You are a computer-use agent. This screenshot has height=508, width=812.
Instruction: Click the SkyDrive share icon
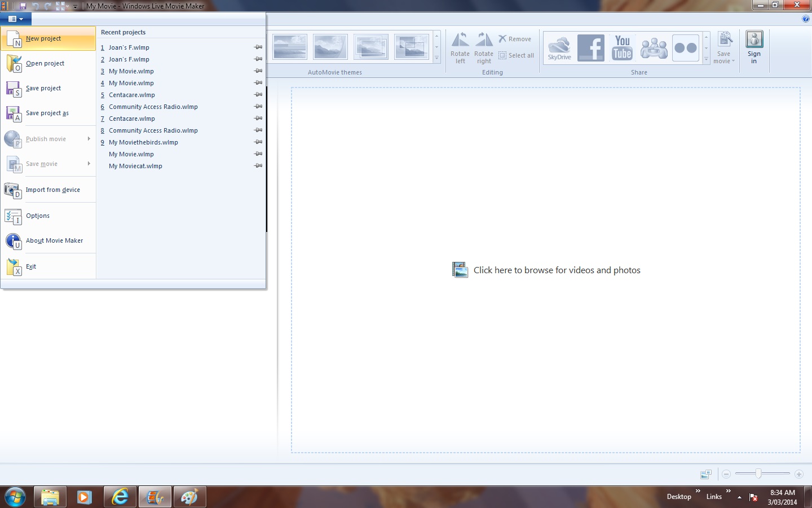[x=559, y=48]
